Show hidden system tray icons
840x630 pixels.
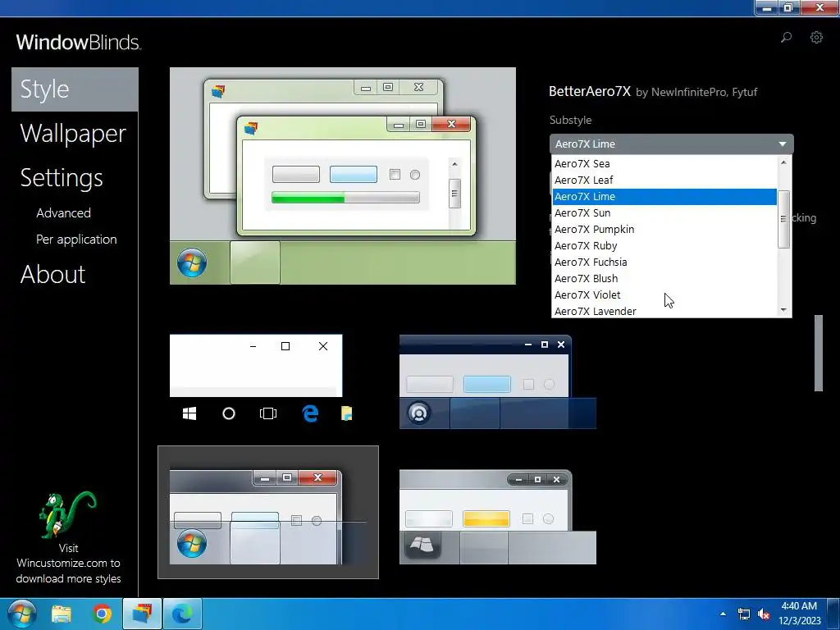pos(723,614)
